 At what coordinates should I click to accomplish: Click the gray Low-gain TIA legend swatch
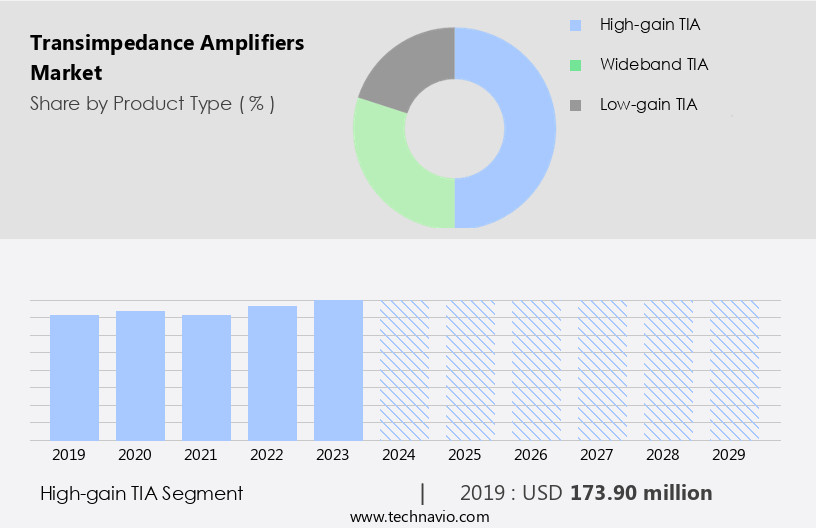tap(574, 105)
